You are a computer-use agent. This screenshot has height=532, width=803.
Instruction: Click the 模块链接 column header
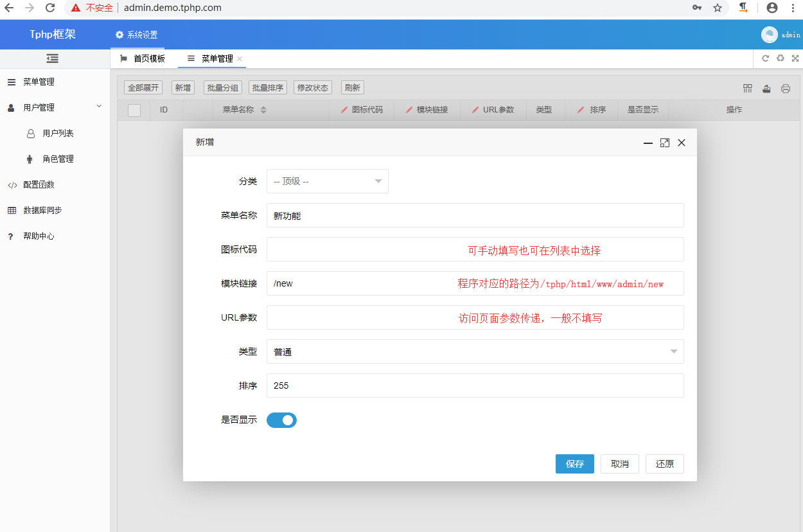427,110
